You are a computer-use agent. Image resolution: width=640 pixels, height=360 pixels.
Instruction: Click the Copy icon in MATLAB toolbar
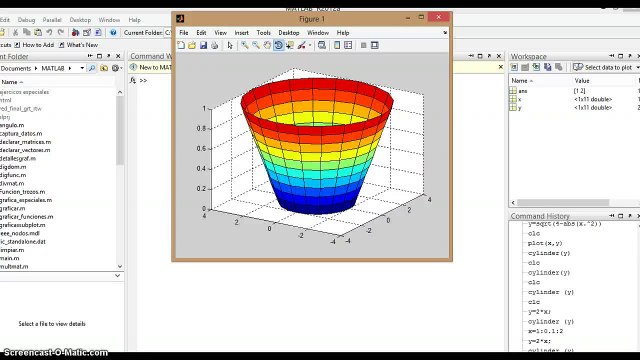coord(27,32)
